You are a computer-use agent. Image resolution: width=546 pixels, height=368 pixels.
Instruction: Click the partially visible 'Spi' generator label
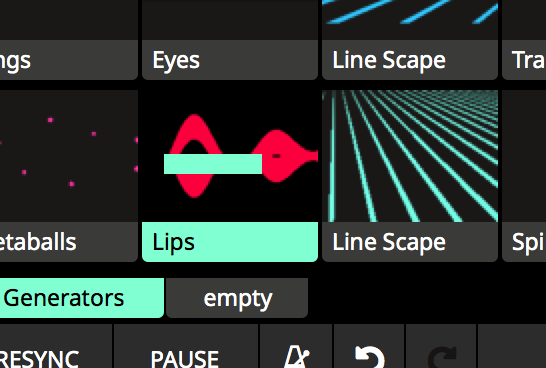click(x=524, y=242)
